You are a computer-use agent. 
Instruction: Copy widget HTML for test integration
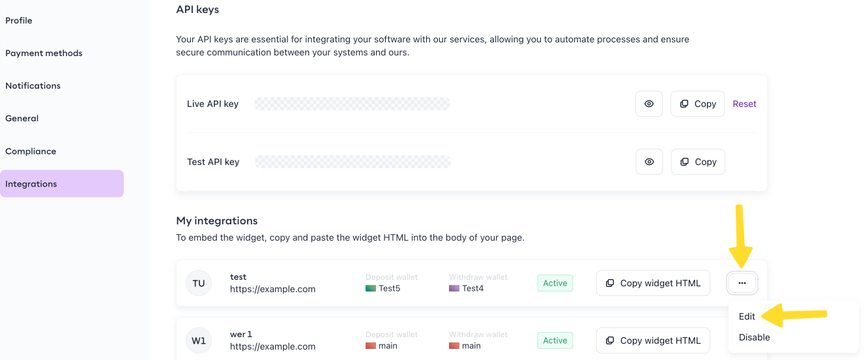point(653,283)
